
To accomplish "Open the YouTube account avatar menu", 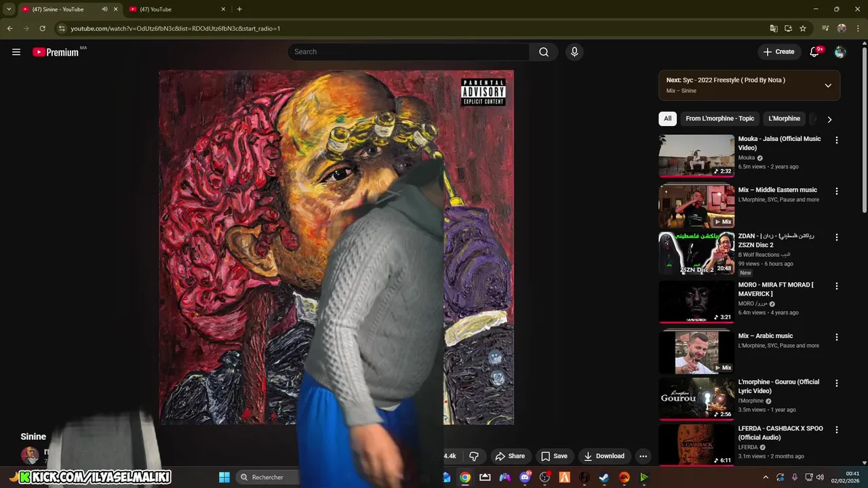I will (840, 52).
